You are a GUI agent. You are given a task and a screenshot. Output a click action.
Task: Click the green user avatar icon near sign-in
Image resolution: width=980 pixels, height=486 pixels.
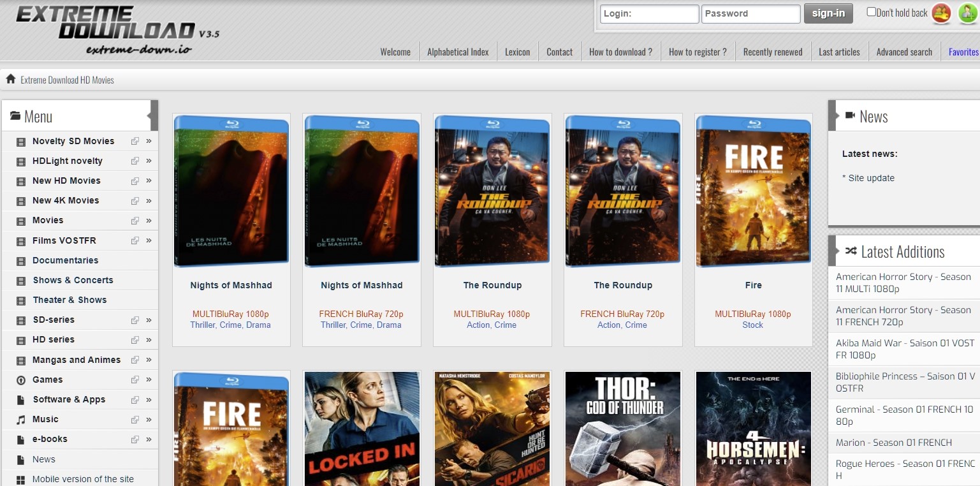[x=968, y=13]
